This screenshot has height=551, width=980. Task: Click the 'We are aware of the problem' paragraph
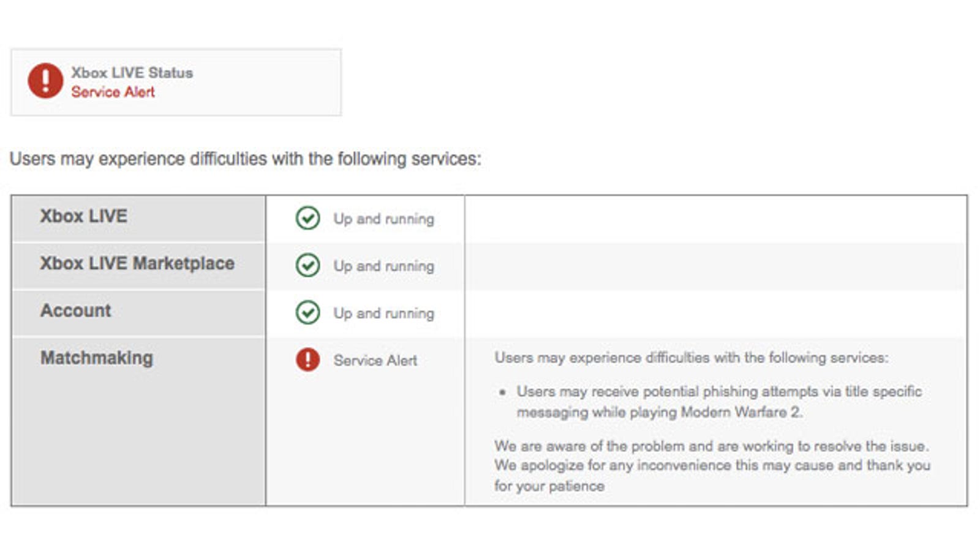[x=712, y=466]
